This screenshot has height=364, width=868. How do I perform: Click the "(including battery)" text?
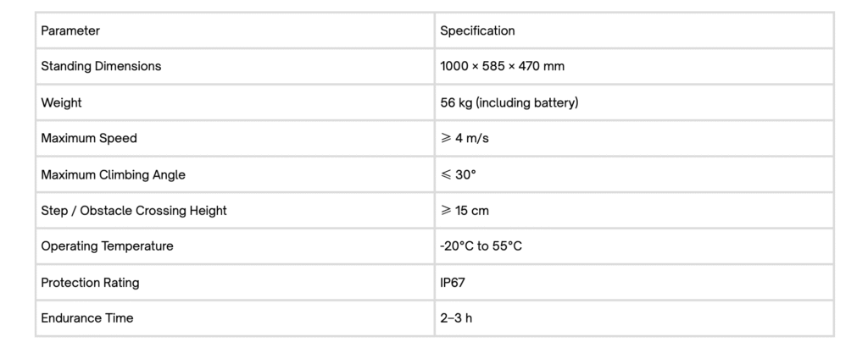(x=527, y=102)
